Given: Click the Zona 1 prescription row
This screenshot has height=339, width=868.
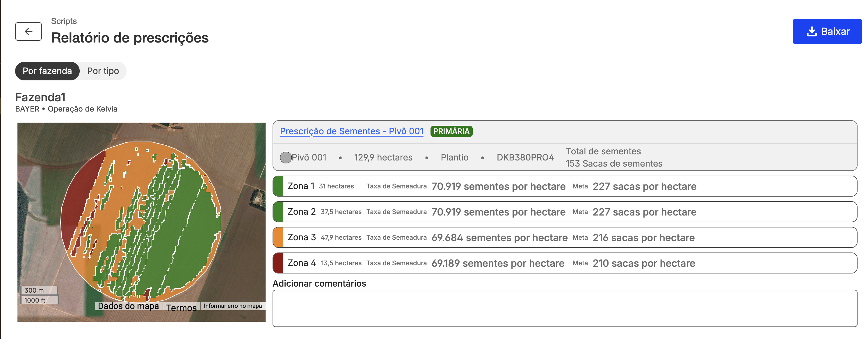Looking at the screenshot, I should click(565, 186).
